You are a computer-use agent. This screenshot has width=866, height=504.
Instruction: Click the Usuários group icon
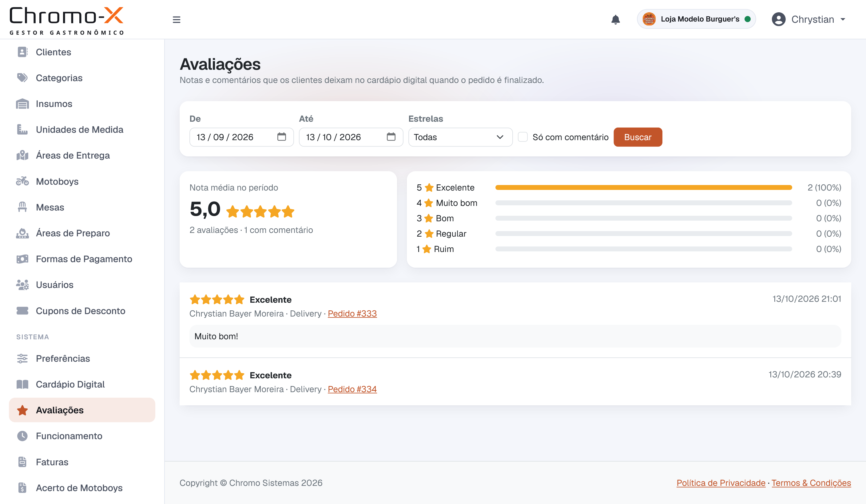(x=22, y=285)
